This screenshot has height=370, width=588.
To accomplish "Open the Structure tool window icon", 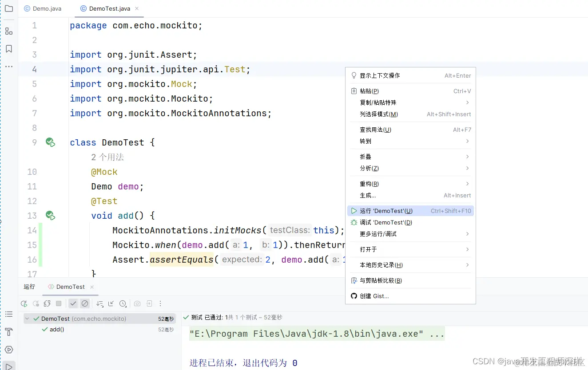I will click(9, 31).
